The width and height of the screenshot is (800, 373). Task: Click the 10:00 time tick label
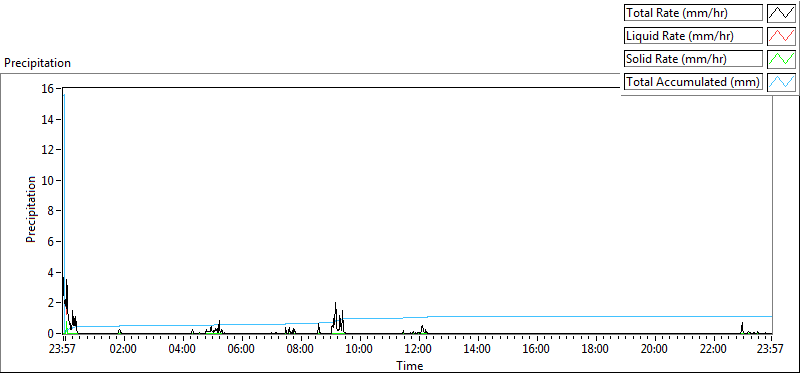coord(360,350)
